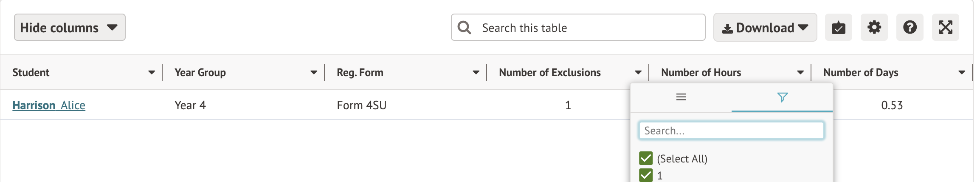
Task: Open Year Group column menu arrow
Action: pos(314,73)
